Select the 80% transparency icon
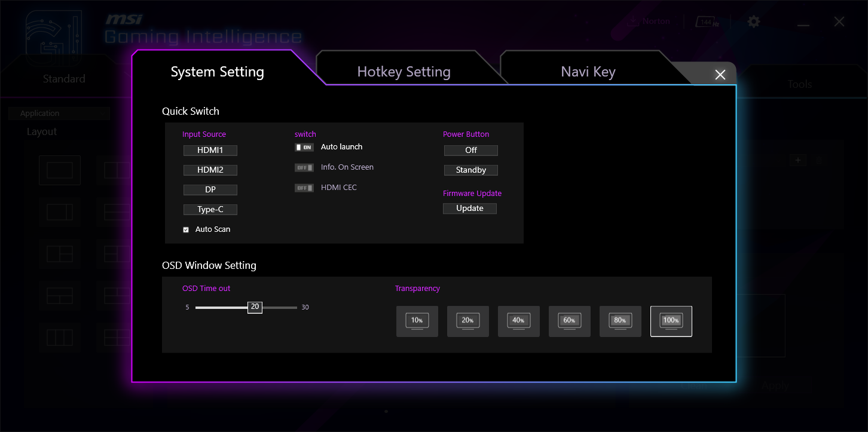868x432 pixels. (621, 321)
